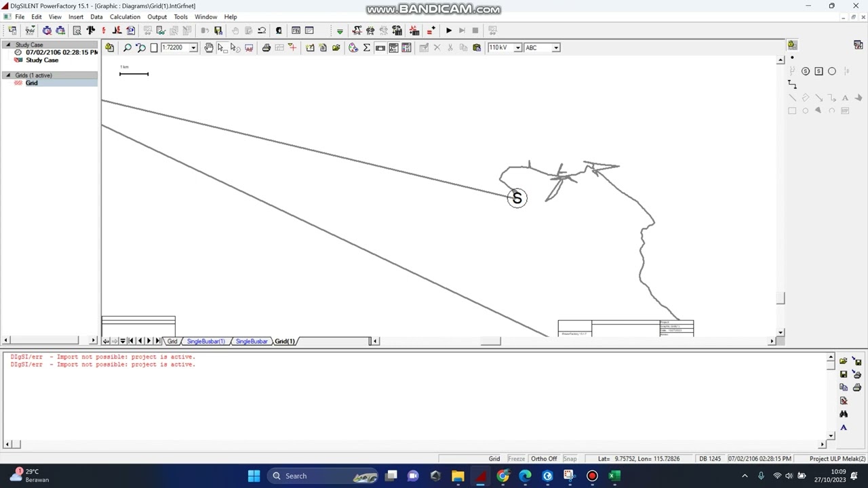Viewport: 868px width, 488px height.
Task: Click the DB 1245 status bar entry
Action: tap(710, 459)
